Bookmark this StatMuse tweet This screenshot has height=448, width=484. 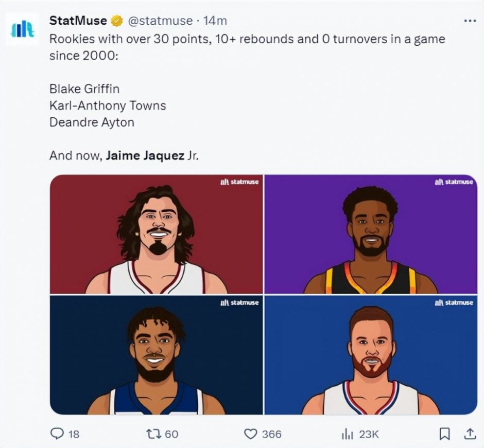[x=444, y=434]
